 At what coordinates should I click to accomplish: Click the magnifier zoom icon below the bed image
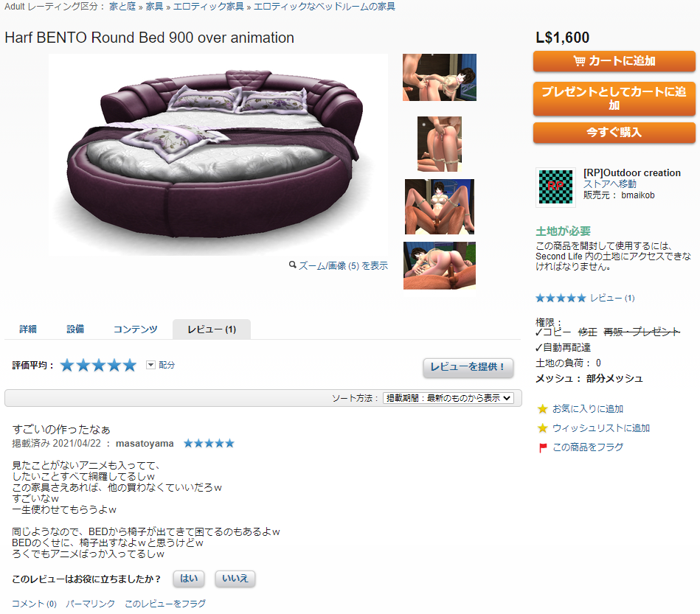(x=292, y=265)
